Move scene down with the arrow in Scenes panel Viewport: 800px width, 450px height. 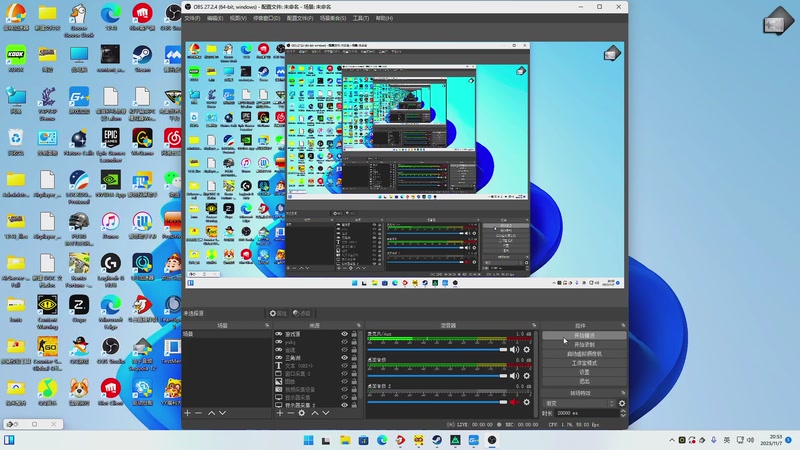point(222,413)
